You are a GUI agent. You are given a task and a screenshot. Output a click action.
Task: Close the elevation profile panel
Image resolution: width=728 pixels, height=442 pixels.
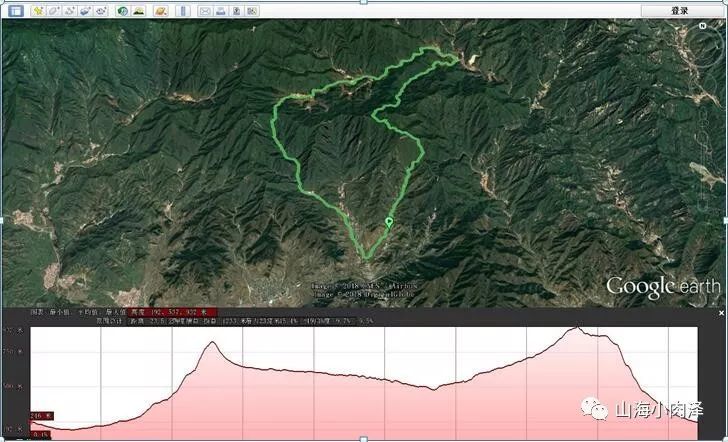[721, 313]
